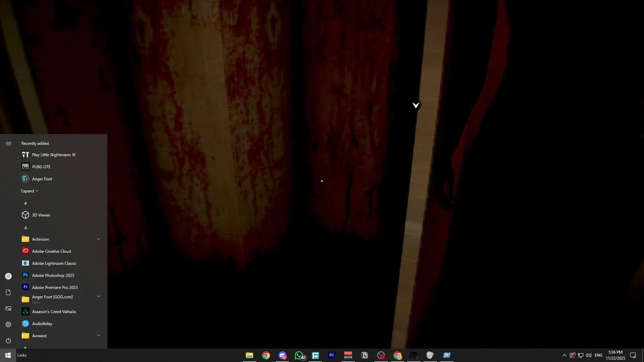644x362 pixels.
Task: Click the Power icon in Start
Action: (x=8, y=340)
